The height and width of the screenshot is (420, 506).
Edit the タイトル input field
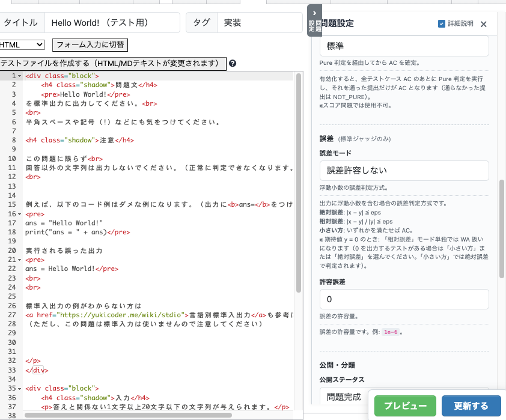(112, 23)
